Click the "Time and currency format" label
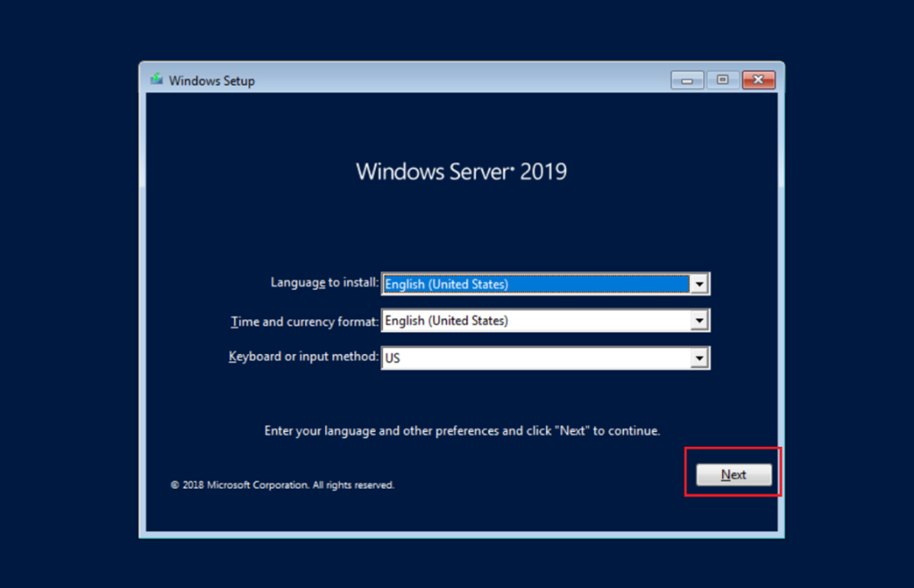914x588 pixels. (305, 320)
